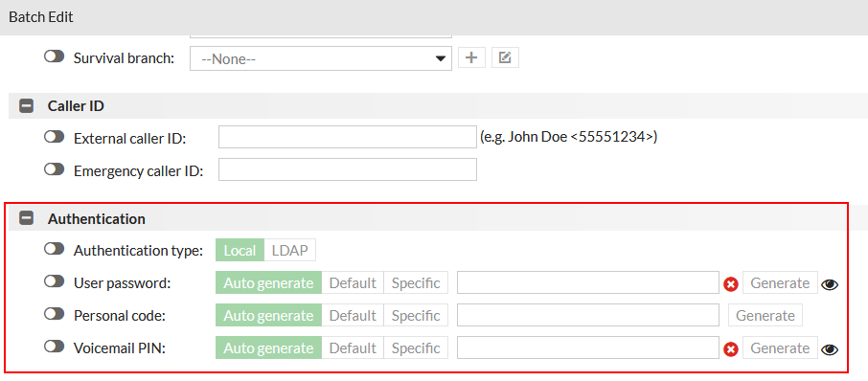Clear the User password field with red X
Screen dimensions: 868x381
[x=731, y=284]
